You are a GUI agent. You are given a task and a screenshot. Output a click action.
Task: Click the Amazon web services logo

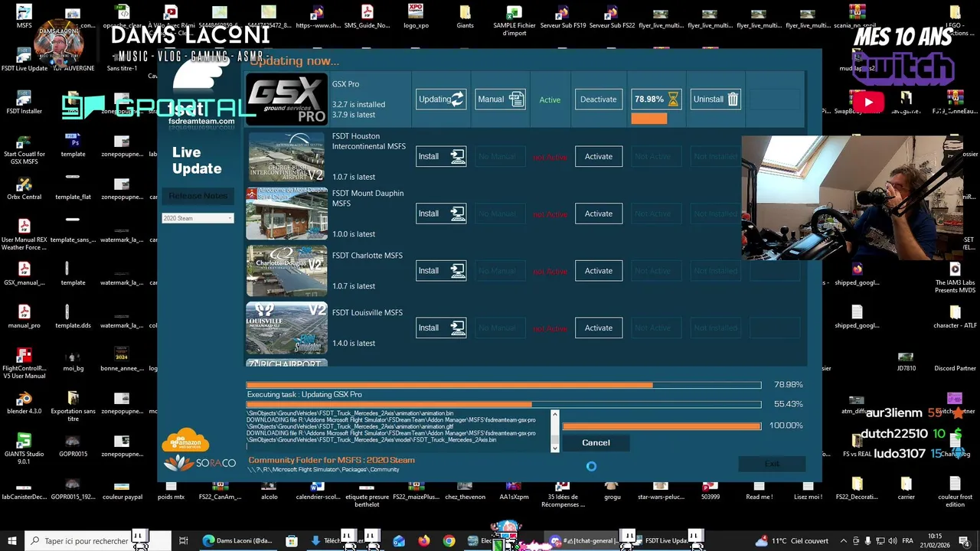coord(186,440)
